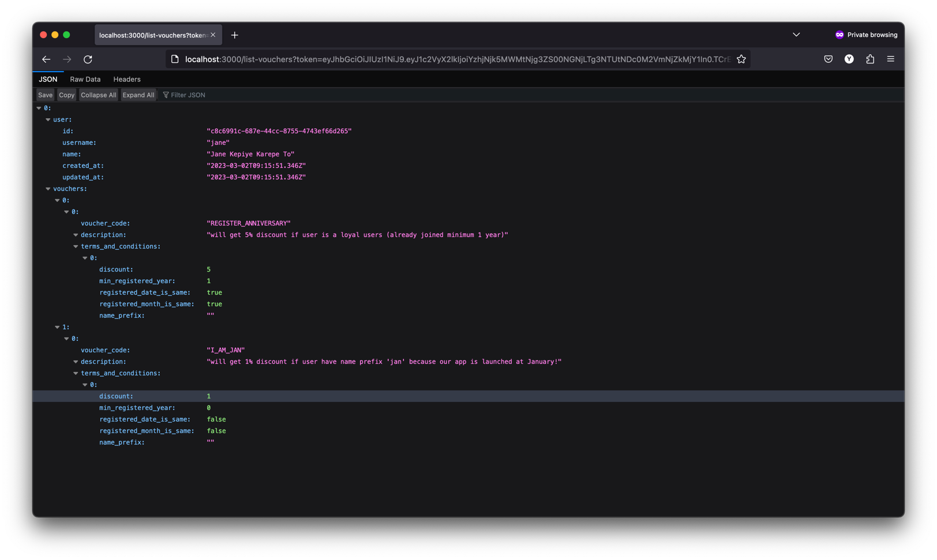
Task: Collapse the vouchers node
Action: [x=48, y=189]
